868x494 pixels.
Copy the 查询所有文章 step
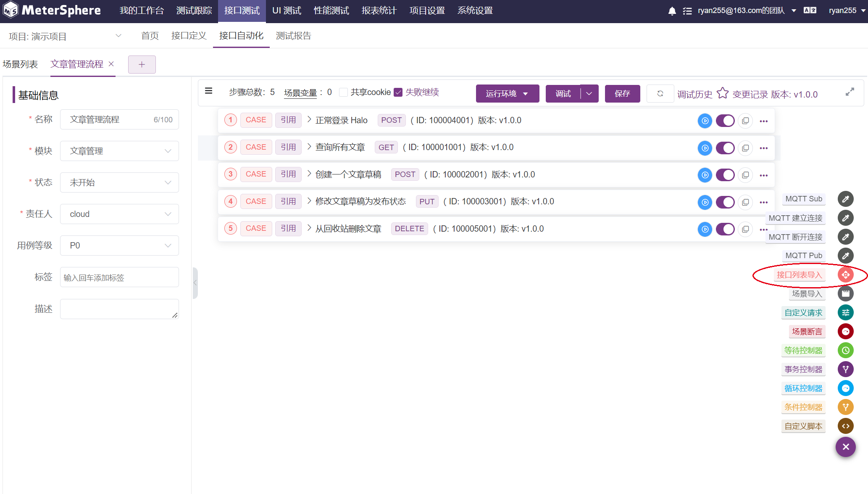click(745, 148)
